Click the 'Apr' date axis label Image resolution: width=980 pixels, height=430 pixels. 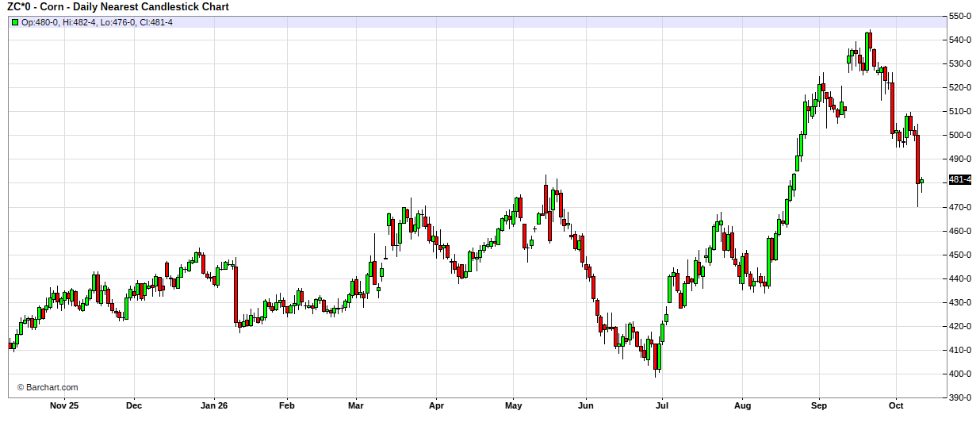click(436, 406)
